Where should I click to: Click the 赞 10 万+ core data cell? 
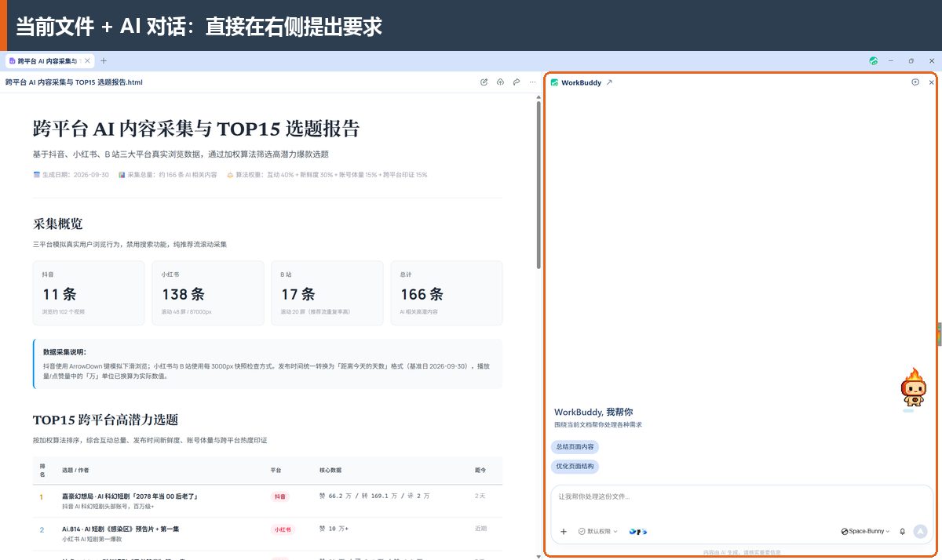[x=334, y=529]
